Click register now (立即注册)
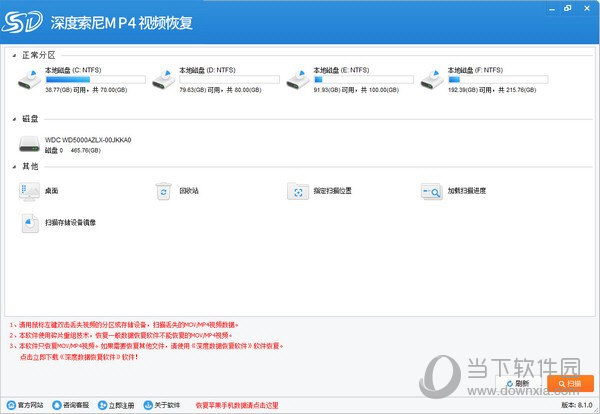 (x=116, y=405)
